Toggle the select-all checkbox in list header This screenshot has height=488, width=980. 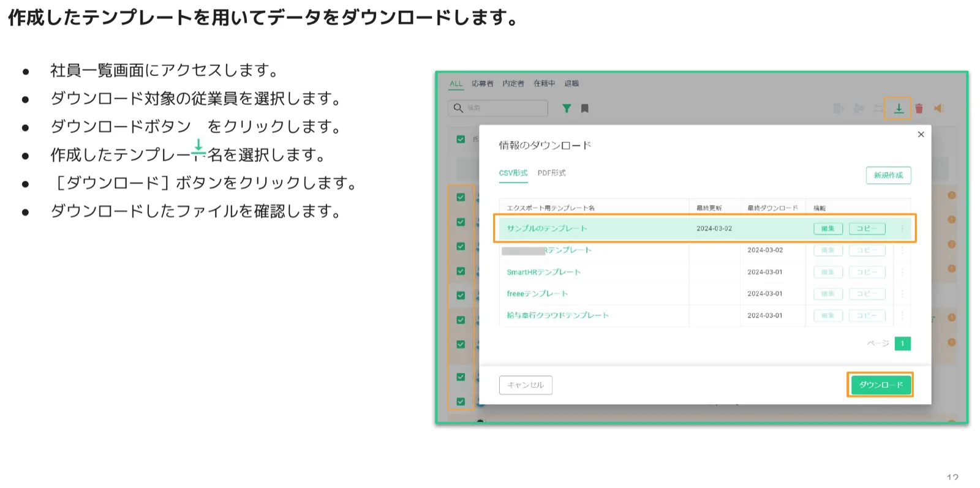coord(461,139)
